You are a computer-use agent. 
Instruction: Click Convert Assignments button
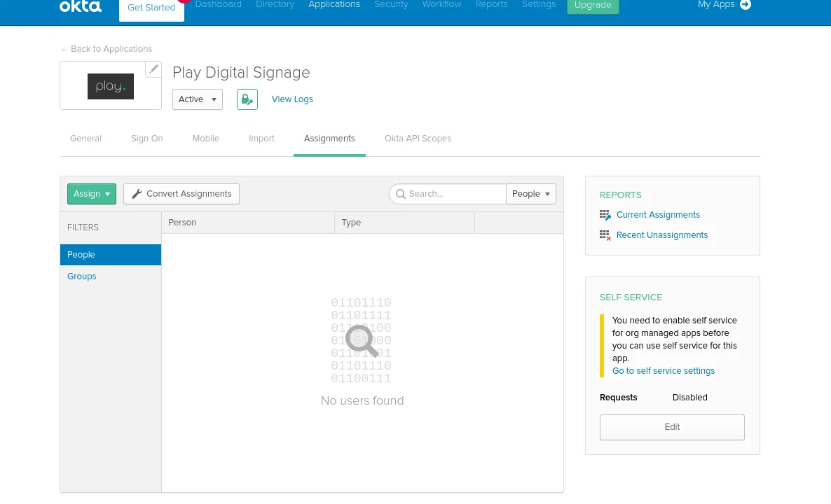tap(181, 194)
